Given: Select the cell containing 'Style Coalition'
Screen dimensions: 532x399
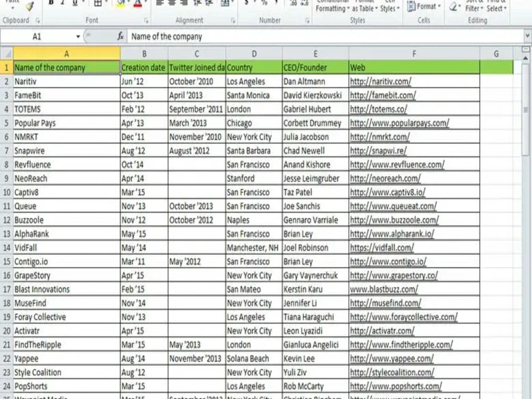Looking at the screenshot, I should pos(67,372).
